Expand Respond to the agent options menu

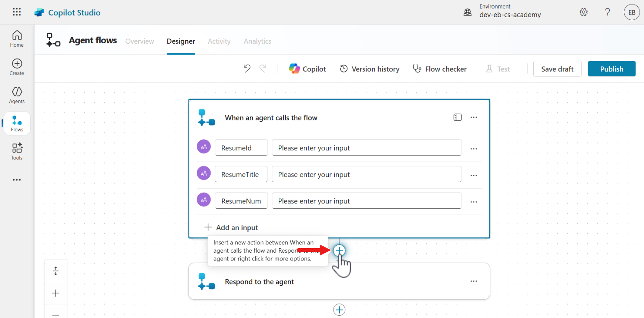(474, 281)
